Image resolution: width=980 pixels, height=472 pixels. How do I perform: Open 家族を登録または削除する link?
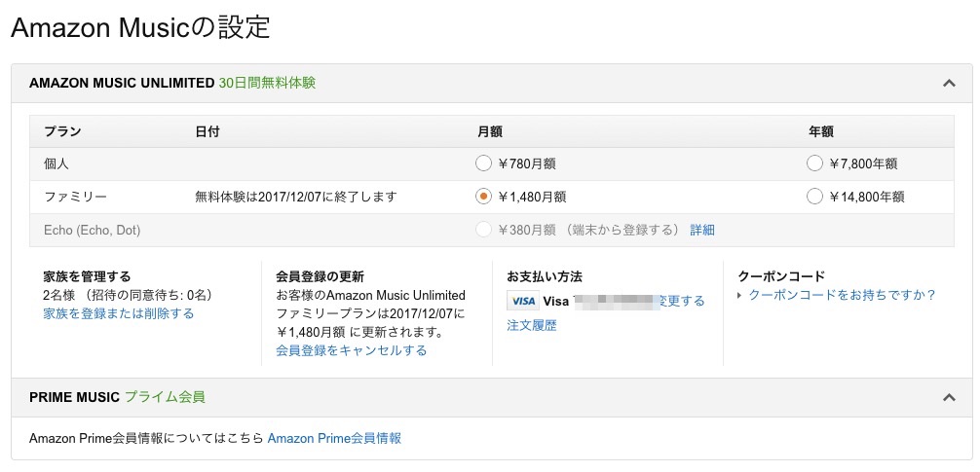(x=119, y=313)
